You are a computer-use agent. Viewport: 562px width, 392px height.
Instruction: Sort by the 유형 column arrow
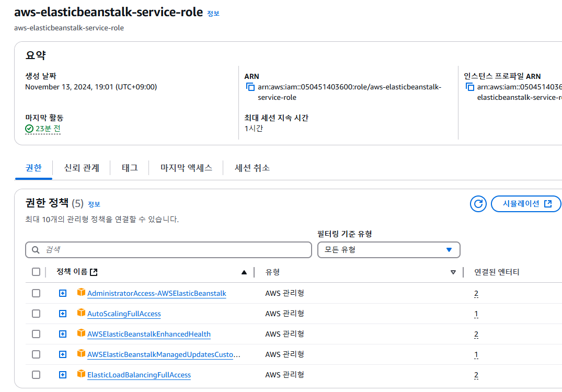click(453, 272)
